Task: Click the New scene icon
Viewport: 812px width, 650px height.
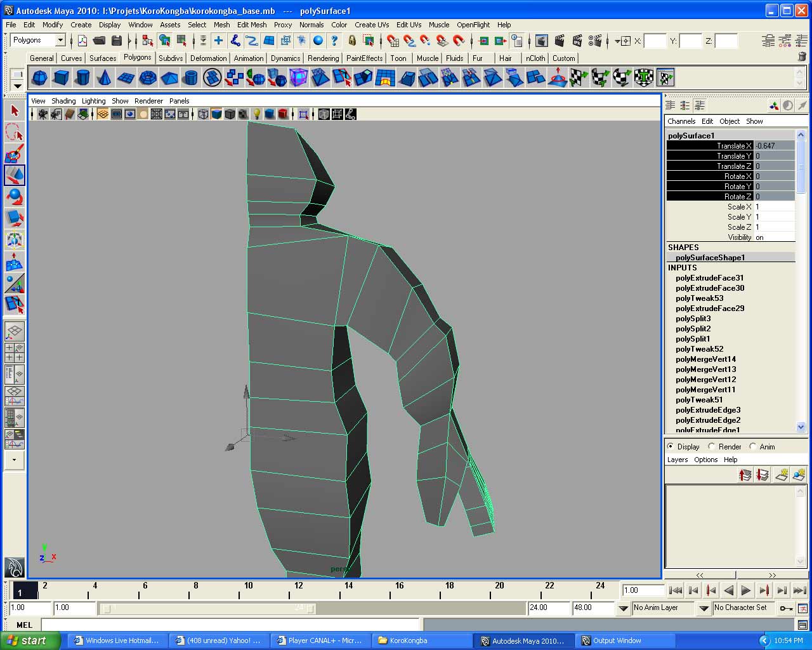Action: pyautogui.click(x=82, y=41)
